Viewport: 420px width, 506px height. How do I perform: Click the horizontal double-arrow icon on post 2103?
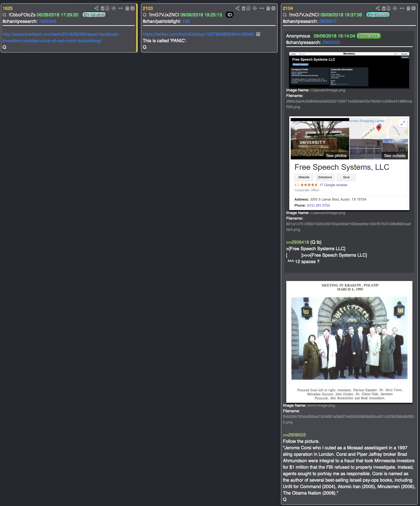[262, 8]
